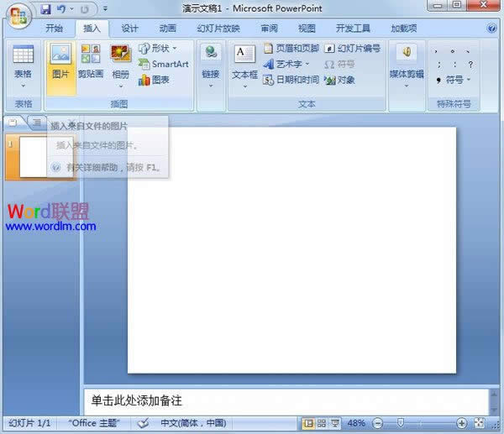Screen dimensions: 504x434
Task: Open the Customize Quick Access Toolbar dropdown
Action: (x=105, y=9)
